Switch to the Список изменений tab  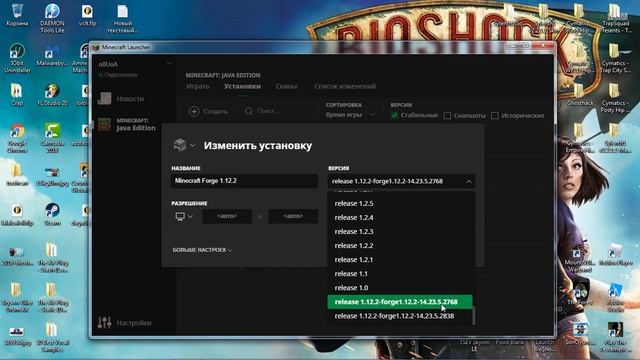(345, 87)
